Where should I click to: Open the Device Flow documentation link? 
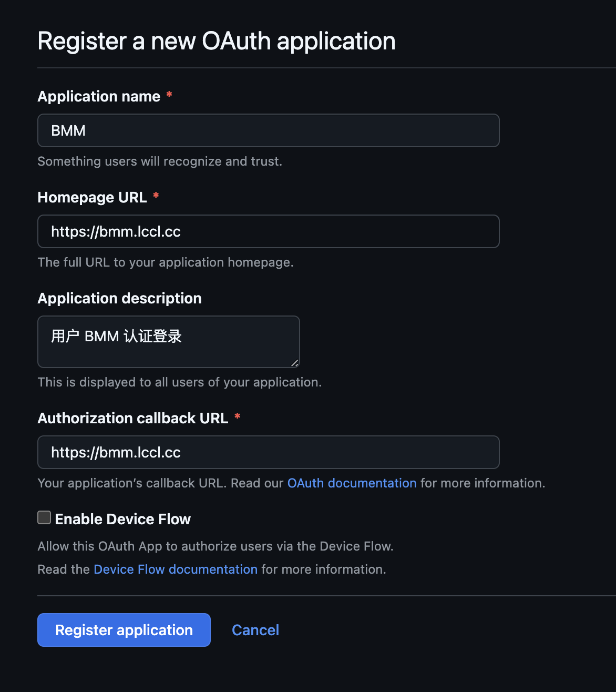tap(176, 569)
